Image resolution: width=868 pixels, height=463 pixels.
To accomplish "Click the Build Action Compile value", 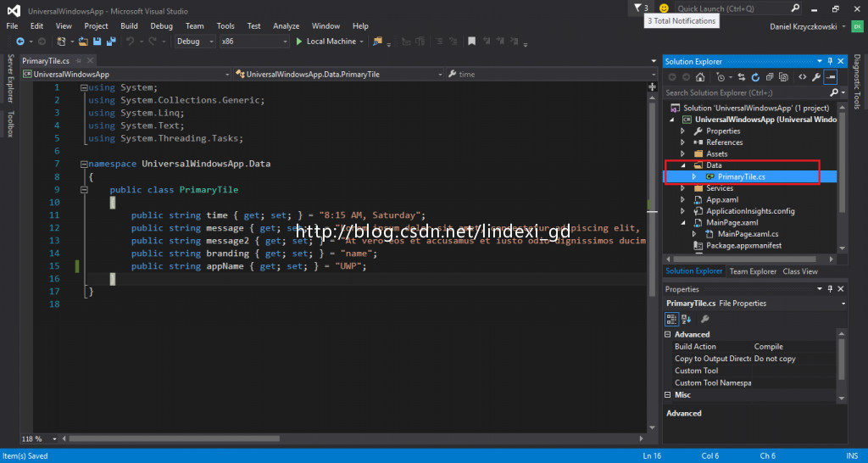I will (x=768, y=347).
